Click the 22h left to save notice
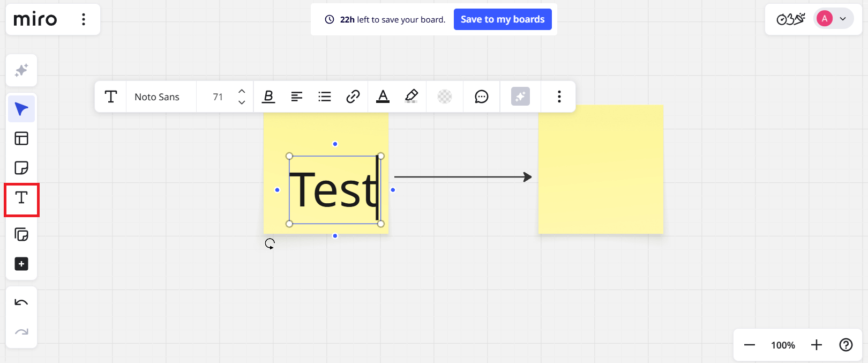The width and height of the screenshot is (868, 363). pyautogui.click(x=385, y=19)
